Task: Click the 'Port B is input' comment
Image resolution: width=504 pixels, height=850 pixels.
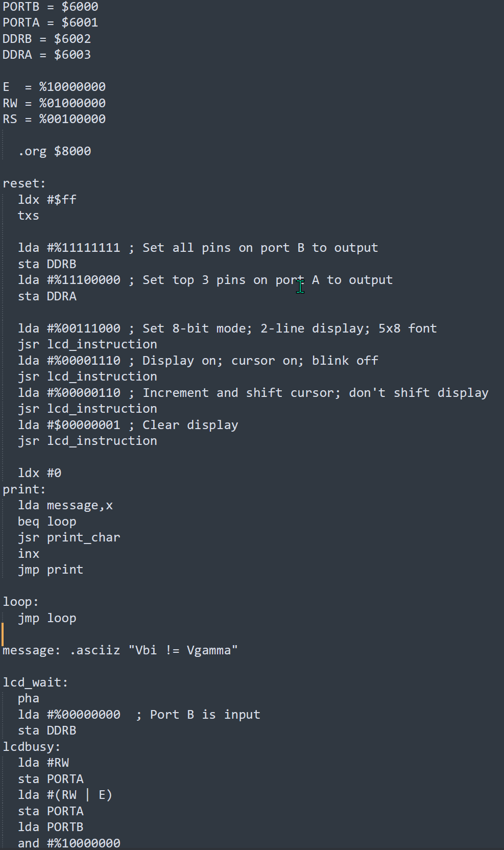Action: pyautogui.click(x=199, y=715)
